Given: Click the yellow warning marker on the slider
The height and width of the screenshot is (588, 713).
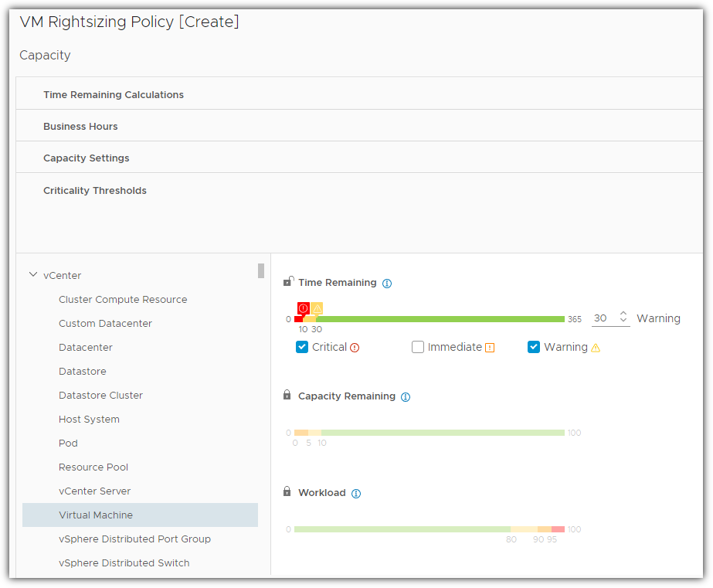Looking at the screenshot, I should (x=317, y=308).
